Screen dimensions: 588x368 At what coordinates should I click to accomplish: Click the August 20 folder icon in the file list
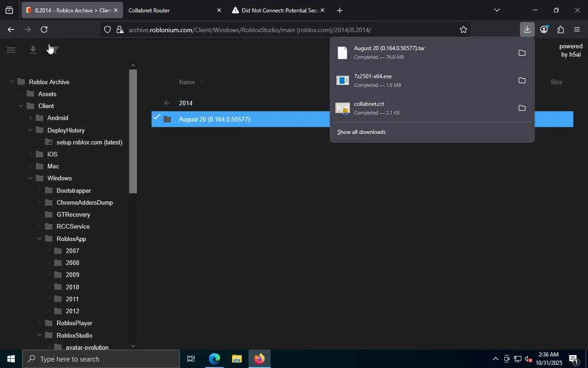click(167, 119)
